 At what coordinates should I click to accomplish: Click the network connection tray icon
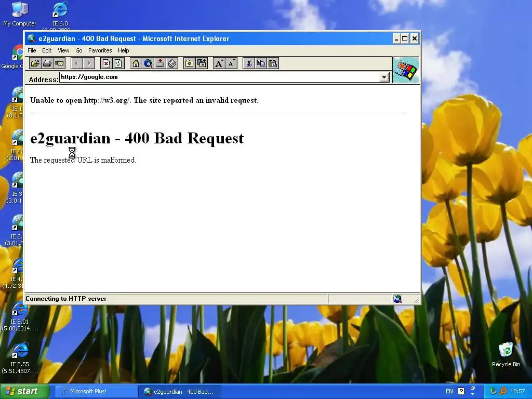[x=494, y=392]
